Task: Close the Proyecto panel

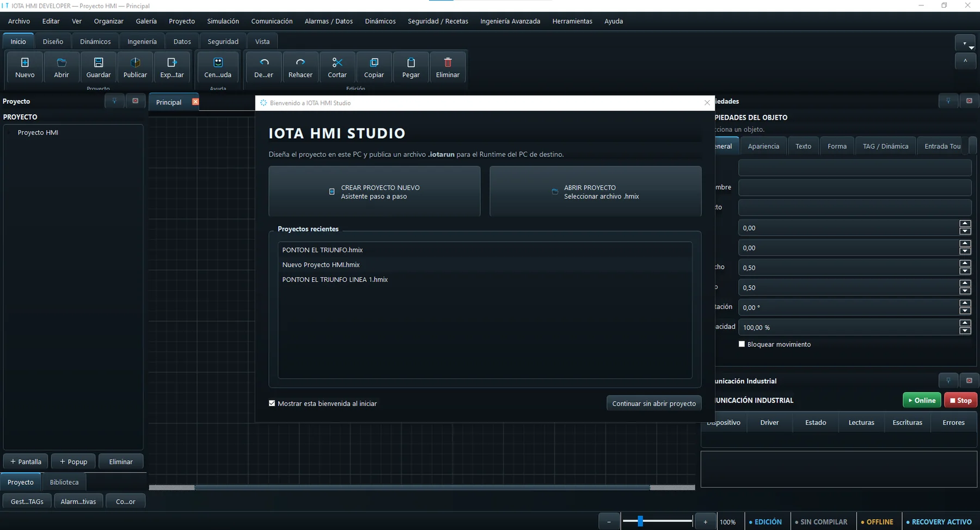Action: pos(136,101)
